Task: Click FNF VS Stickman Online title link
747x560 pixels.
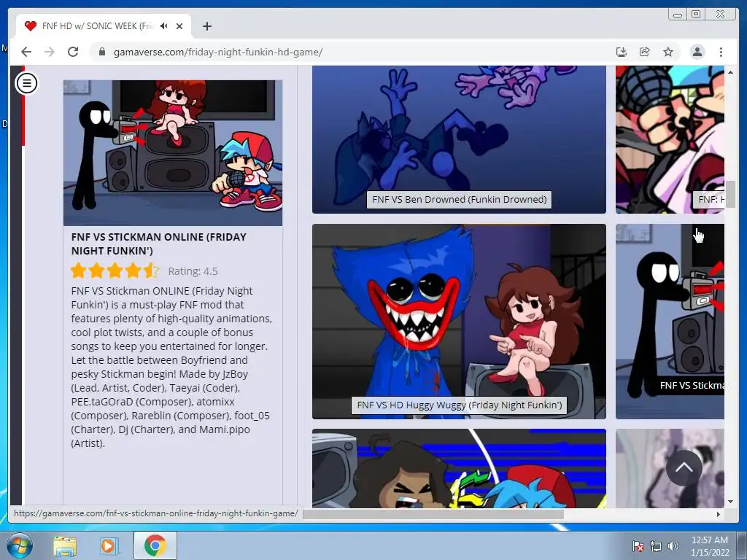Action: pyautogui.click(x=158, y=244)
